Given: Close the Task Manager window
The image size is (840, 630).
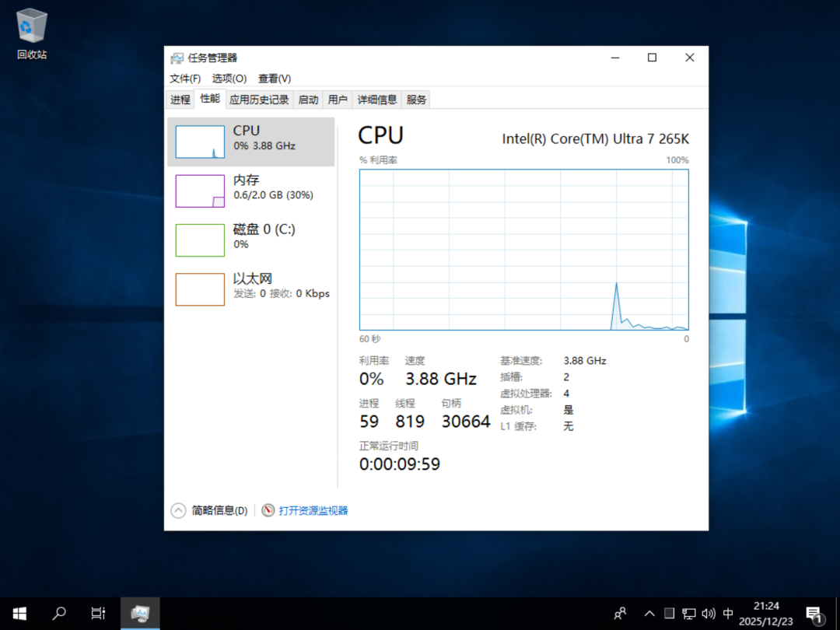Looking at the screenshot, I should tap(689, 58).
